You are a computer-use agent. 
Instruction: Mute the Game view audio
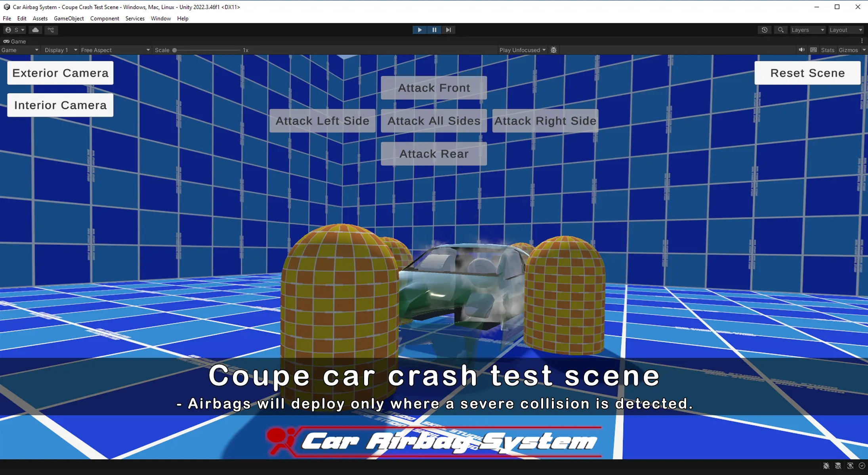[801, 50]
